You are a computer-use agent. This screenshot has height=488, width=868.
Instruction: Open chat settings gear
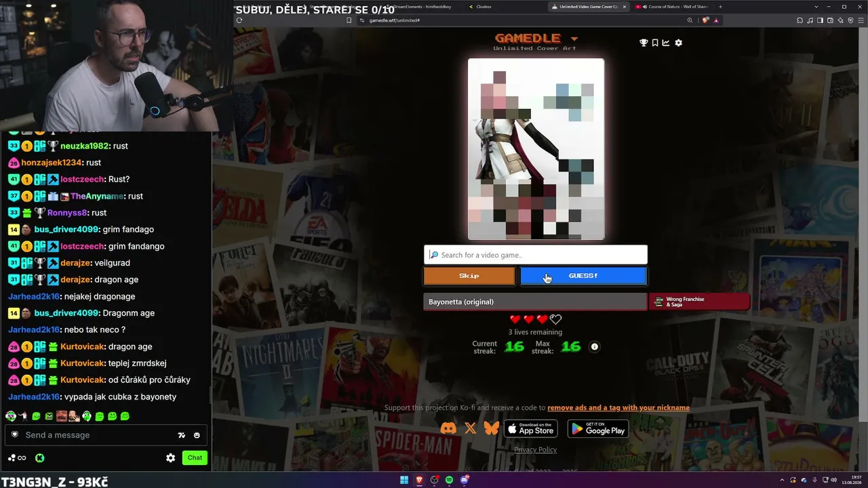point(171,458)
